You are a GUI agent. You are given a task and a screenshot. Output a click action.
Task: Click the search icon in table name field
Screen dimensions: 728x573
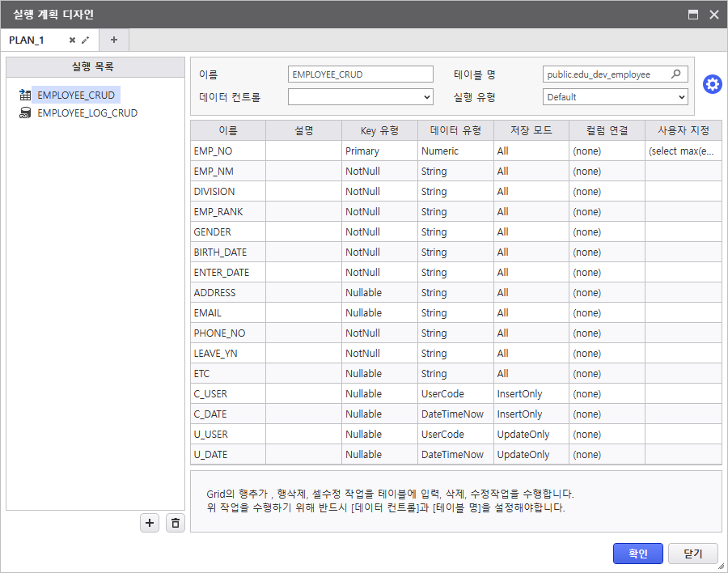click(x=676, y=74)
